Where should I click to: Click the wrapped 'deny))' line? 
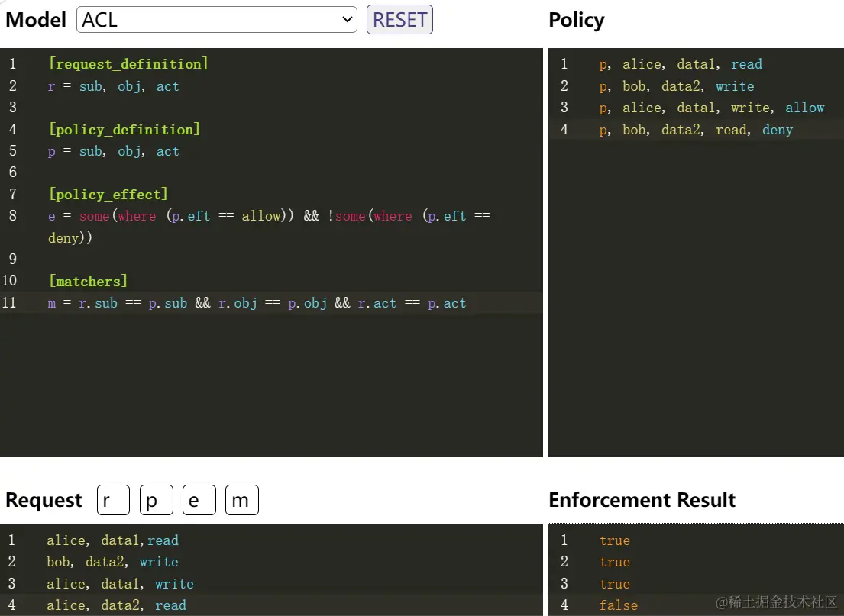(70, 238)
